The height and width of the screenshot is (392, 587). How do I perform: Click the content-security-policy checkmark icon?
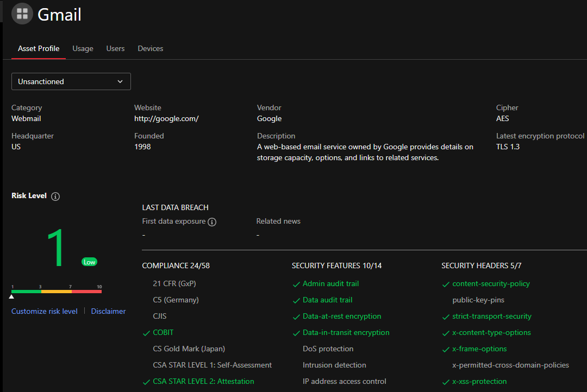pos(446,284)
